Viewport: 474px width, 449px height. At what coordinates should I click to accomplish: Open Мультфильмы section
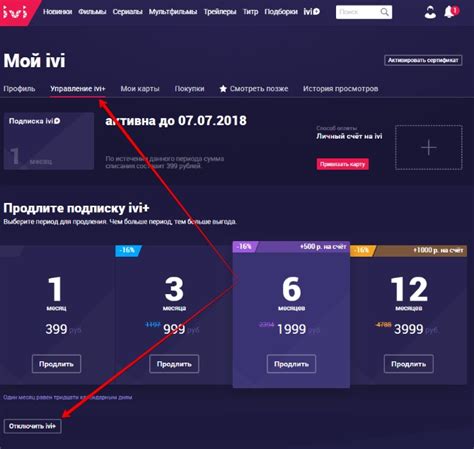173,12
